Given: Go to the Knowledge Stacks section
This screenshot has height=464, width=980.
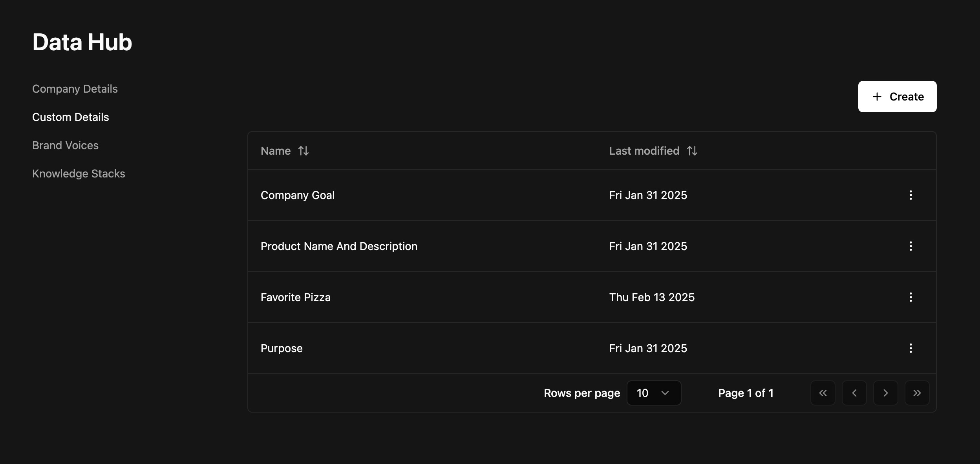Looking at the screenshot, I should tap(79, 174).
